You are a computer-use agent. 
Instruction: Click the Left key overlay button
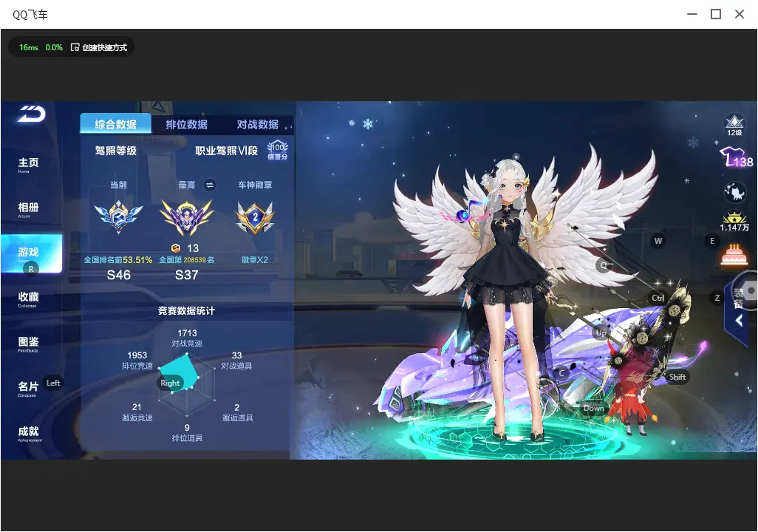tap(53, 383)
